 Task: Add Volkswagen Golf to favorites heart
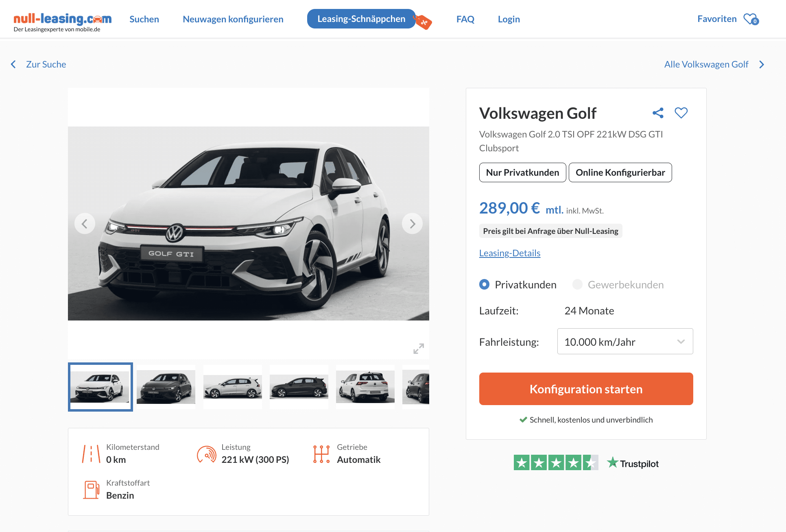(681, 113)
